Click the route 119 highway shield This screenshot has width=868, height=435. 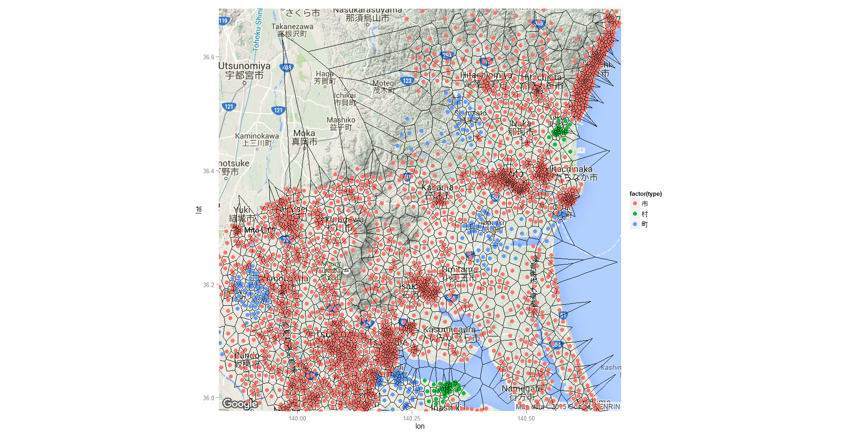point(223,21)
